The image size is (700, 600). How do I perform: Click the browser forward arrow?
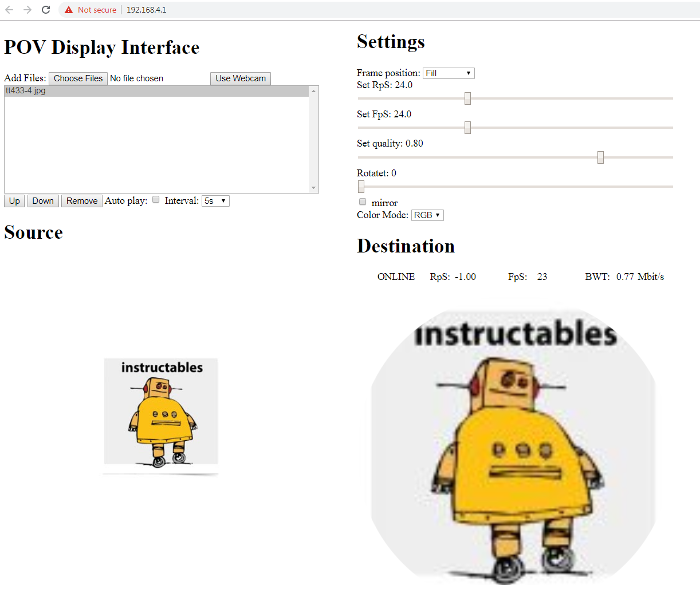[27, 9]
